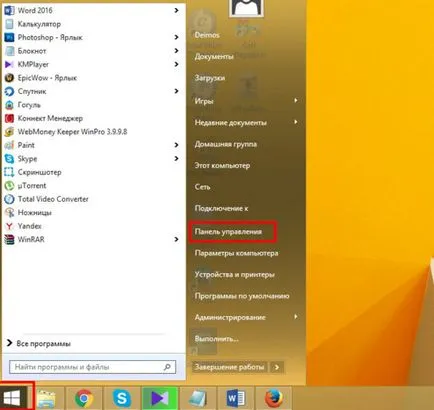Click the Спутник browser icon
Screen dimensions: 434x410
9,91
